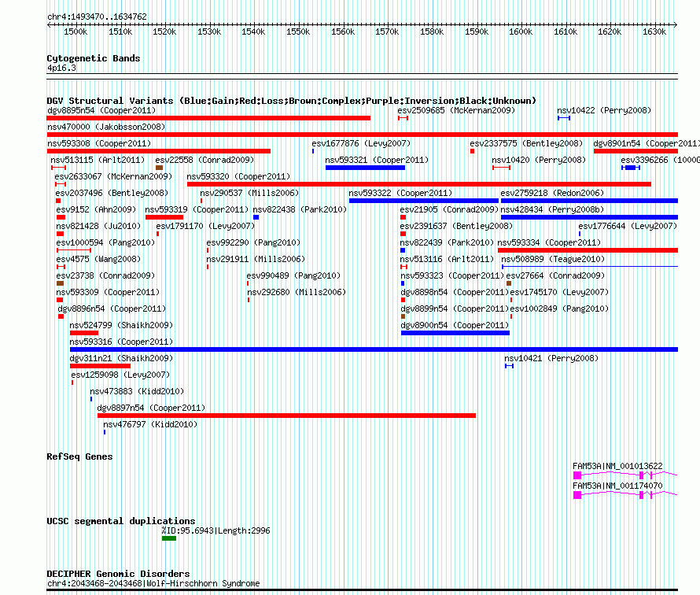
Task: Click the brown esv22558 complex marker
Action: [159, 168]
